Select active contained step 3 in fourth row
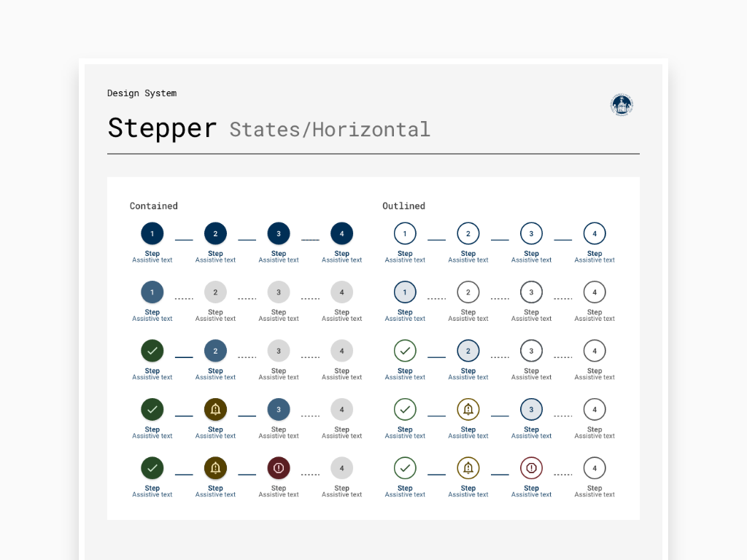The height and width of the screenshot is (560, 747). 279,410
